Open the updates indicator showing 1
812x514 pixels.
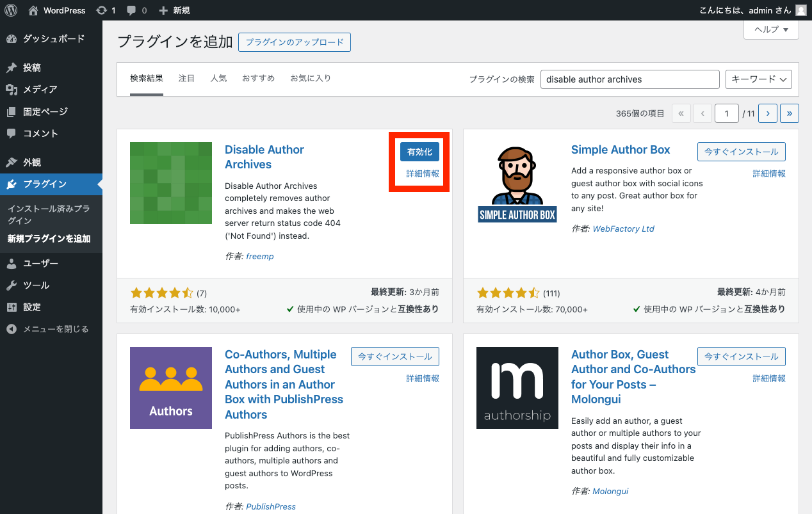106,10
